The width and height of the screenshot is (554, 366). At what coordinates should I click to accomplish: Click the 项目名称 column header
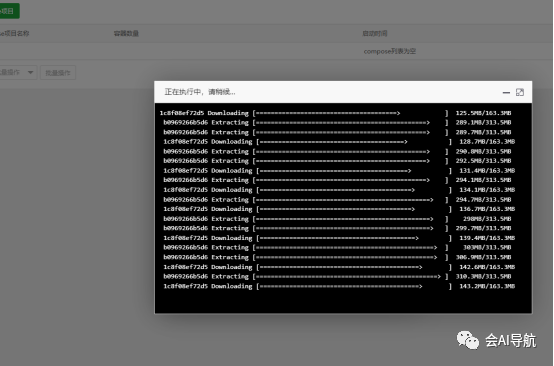(x=14, y=33)
